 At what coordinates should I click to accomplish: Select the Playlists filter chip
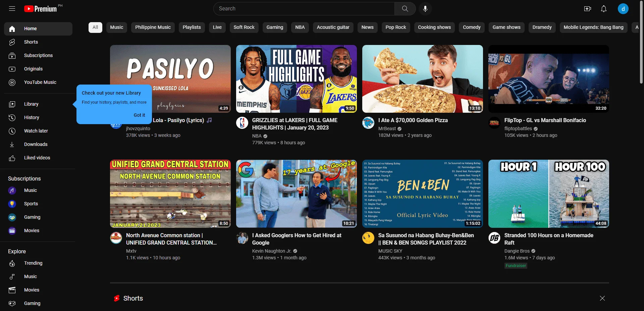click(x=192, y=28)
